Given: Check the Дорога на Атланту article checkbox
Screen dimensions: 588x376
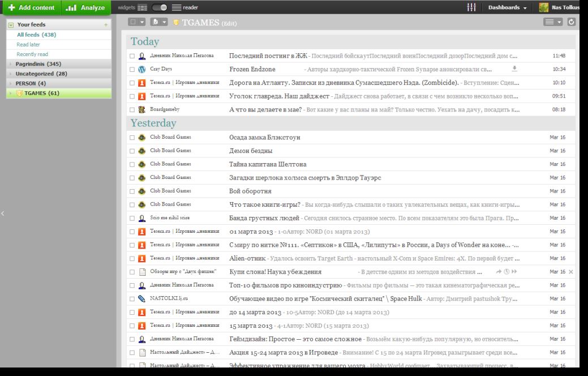Looking at the screenshot, I should 132,83.
